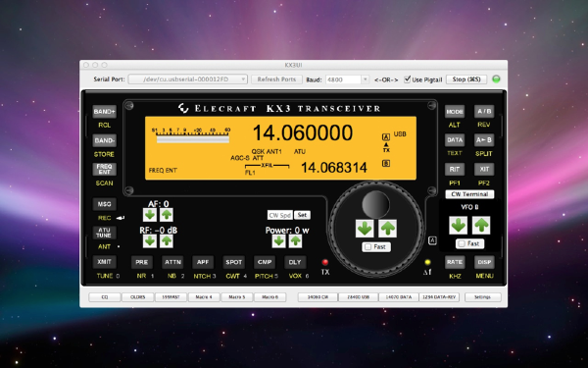Image resolution: width=588 pixels, height=368 pixels.
Task: Step VFO B downward with the down arrow
Action: [459, 226]
